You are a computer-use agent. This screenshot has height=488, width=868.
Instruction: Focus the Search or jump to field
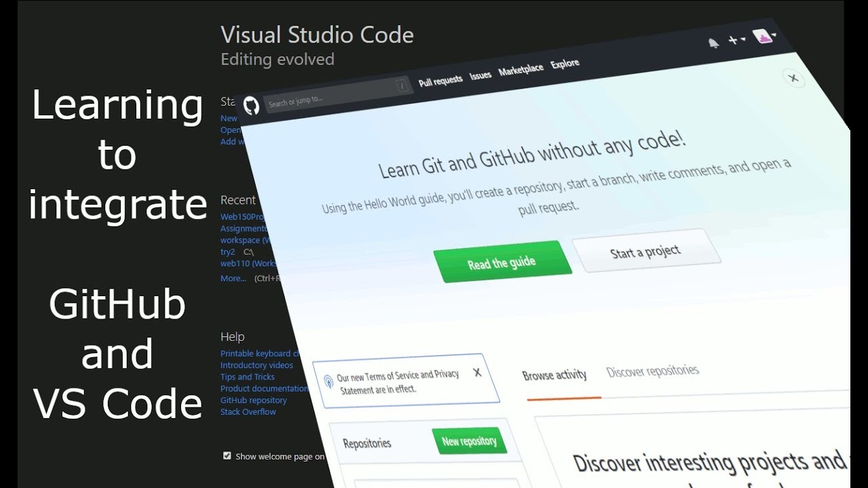338,95
